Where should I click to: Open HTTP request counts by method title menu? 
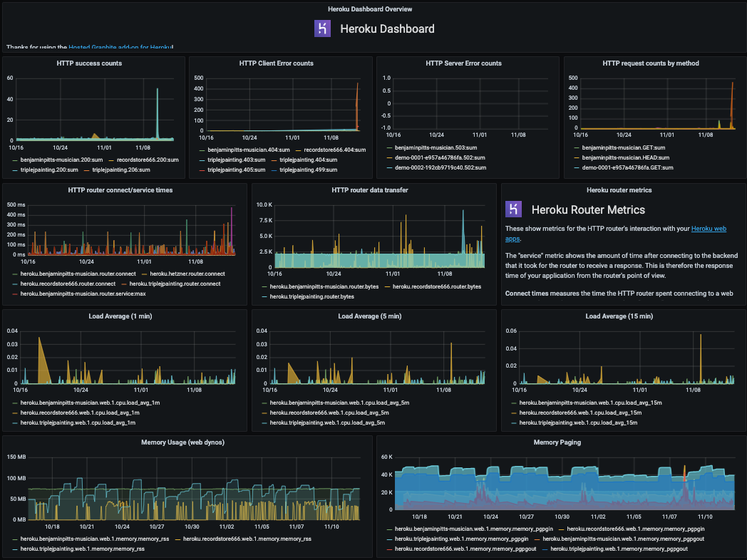coord(651,63)
